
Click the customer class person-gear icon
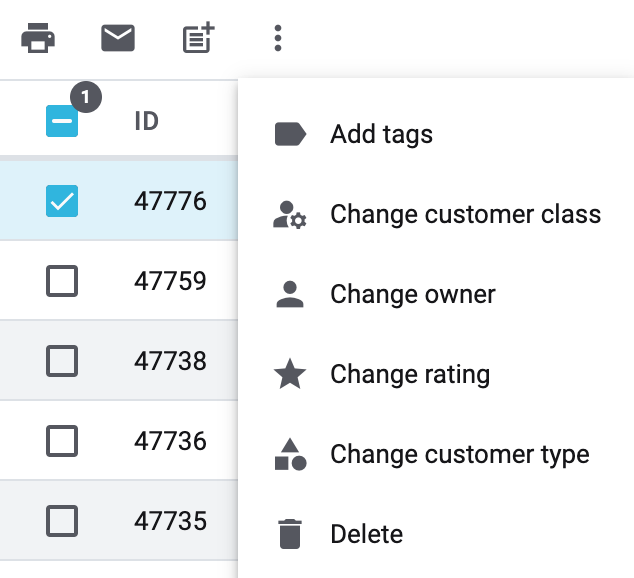click(290, 214)
